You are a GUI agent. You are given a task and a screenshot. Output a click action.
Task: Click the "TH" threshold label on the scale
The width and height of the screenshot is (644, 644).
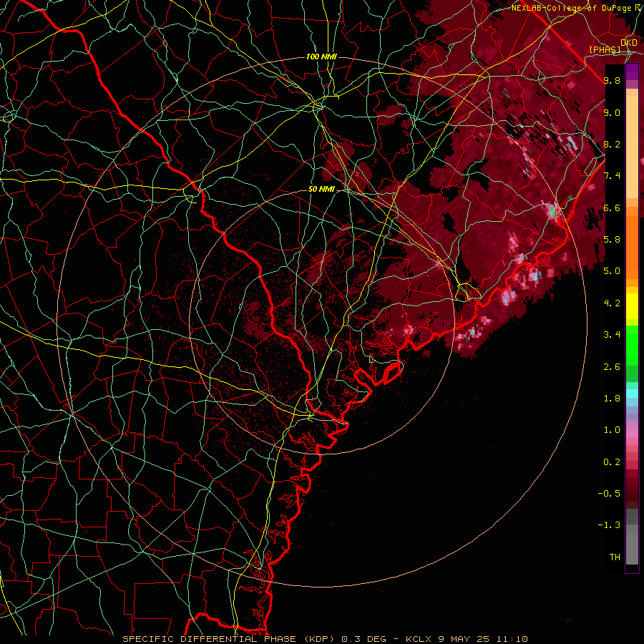click(615, 557)
